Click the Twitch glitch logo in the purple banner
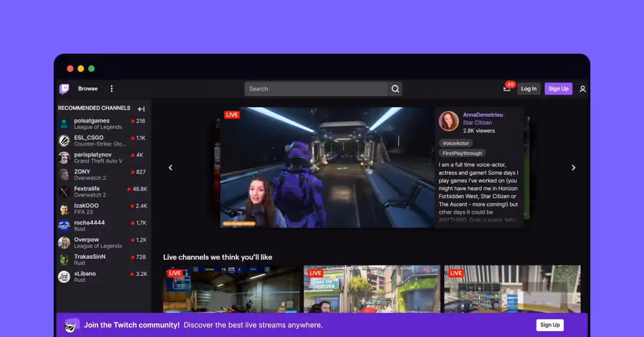Image resolution: width=644 pixels, height=337 pixels. pos(71,325)
